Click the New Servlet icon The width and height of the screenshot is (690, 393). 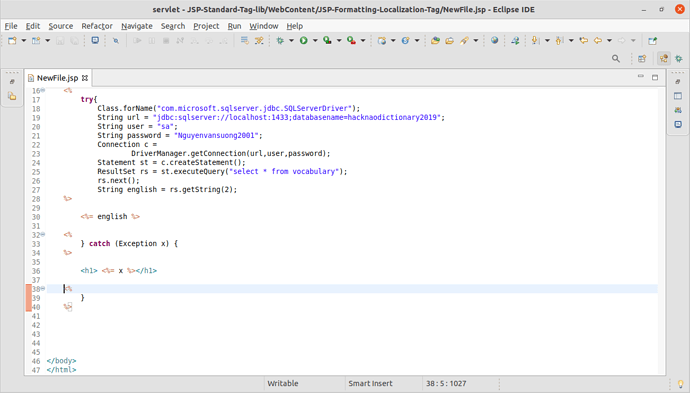point(405,40)
